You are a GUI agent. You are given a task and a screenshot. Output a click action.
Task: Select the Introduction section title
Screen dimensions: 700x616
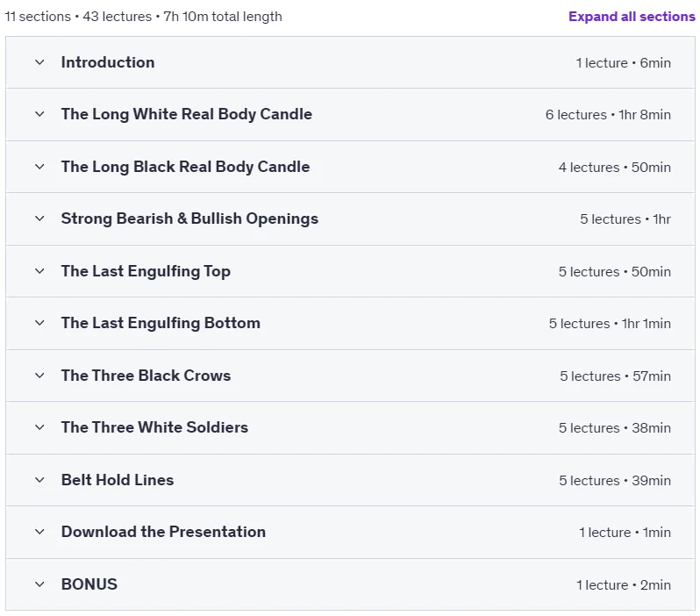(x=108, y=62)
